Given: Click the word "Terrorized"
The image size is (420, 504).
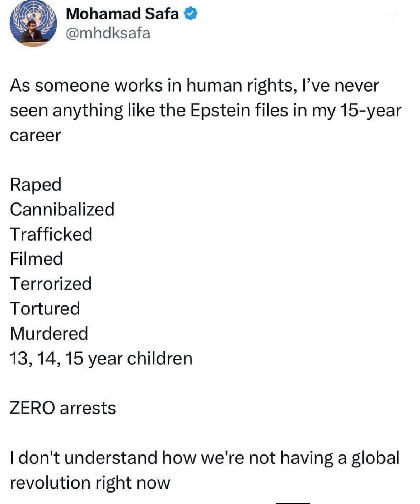Looking at the screenshot, I should (51, 284).
